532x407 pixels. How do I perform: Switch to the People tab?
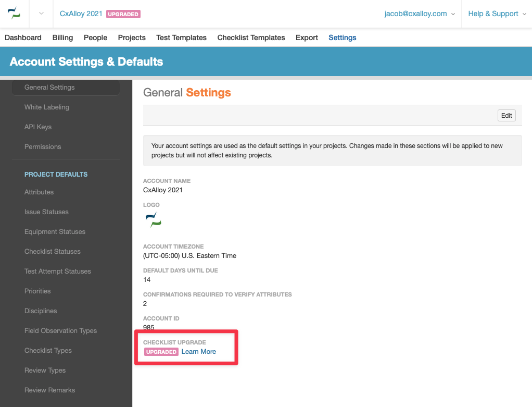95,38
